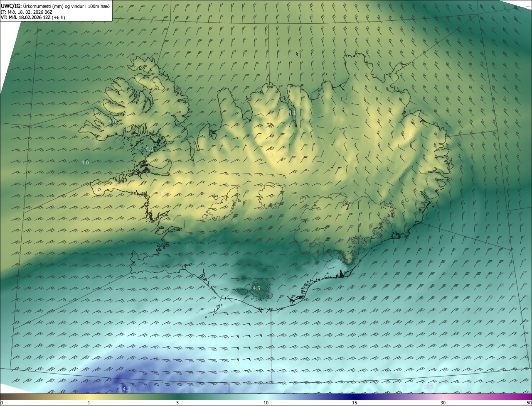Click the "15" tick on the color scale
The image size is (532, 406).
[355, 403]
